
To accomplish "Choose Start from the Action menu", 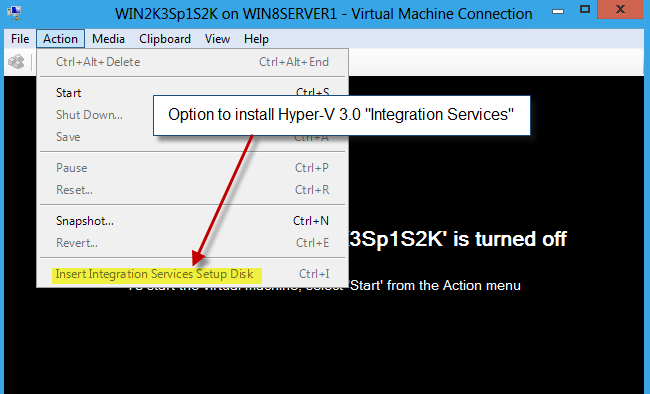I will point(193,92).
